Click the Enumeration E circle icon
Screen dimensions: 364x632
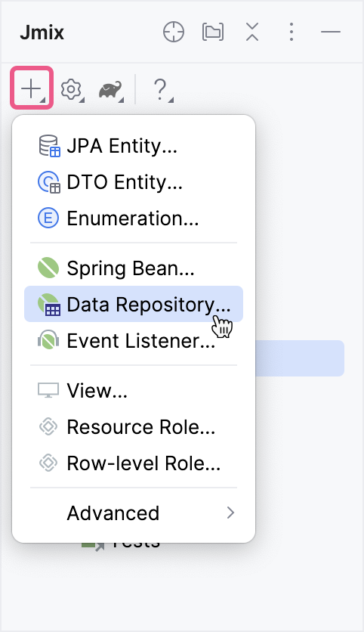pyautogui.click(x=48, y=218)
